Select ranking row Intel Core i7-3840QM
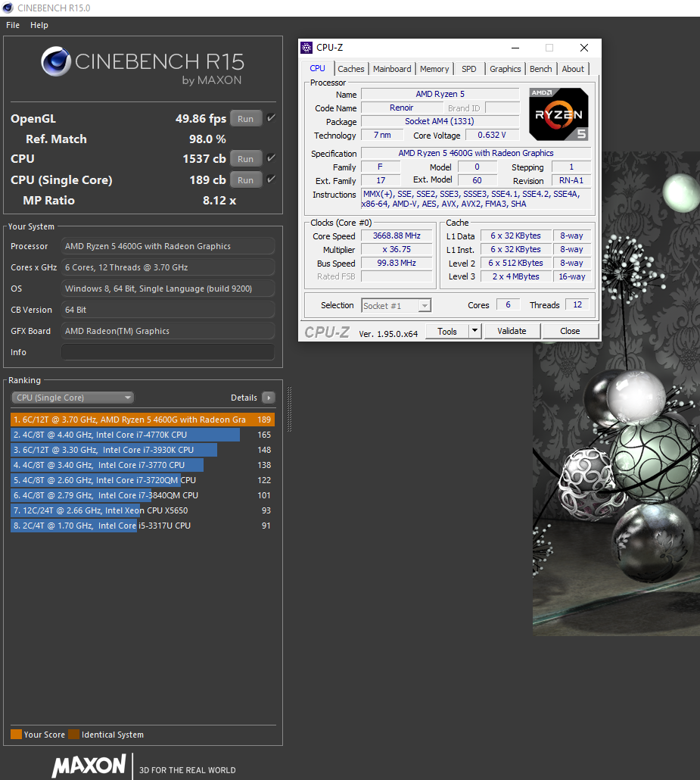Image resolution: width=700 pixels, height=780 pixels. click(143, 495)
